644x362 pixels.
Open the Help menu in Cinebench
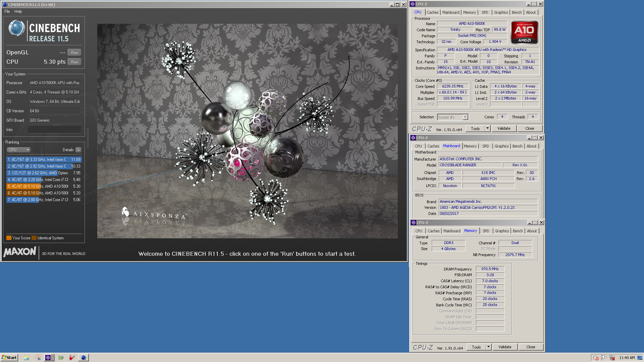[x=18, y=11]
